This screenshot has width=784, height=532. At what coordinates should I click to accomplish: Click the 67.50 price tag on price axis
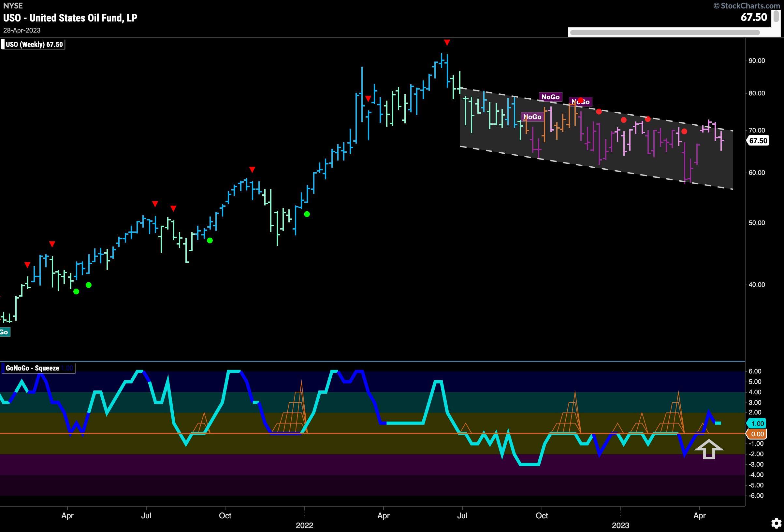coord(758,141)
